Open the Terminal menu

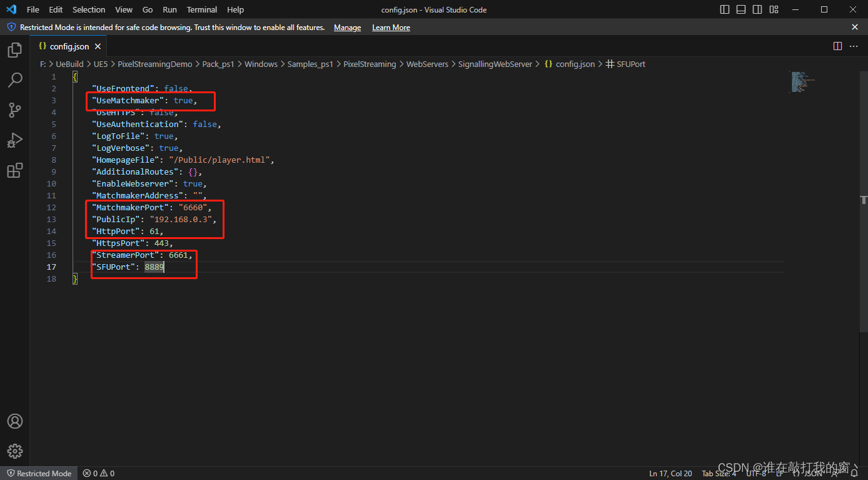[202, 9]
